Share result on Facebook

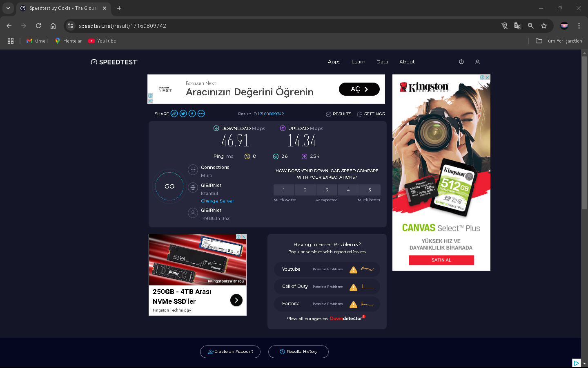[192, 114]
